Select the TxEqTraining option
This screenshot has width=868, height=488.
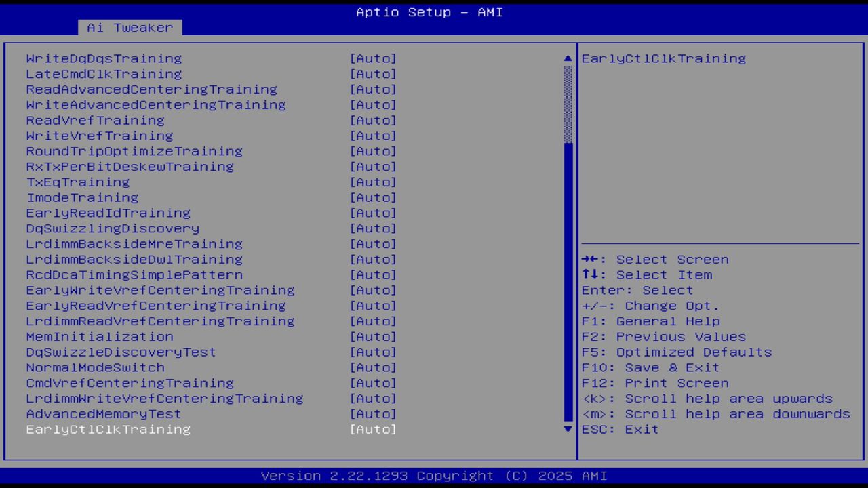coord(77,182)
